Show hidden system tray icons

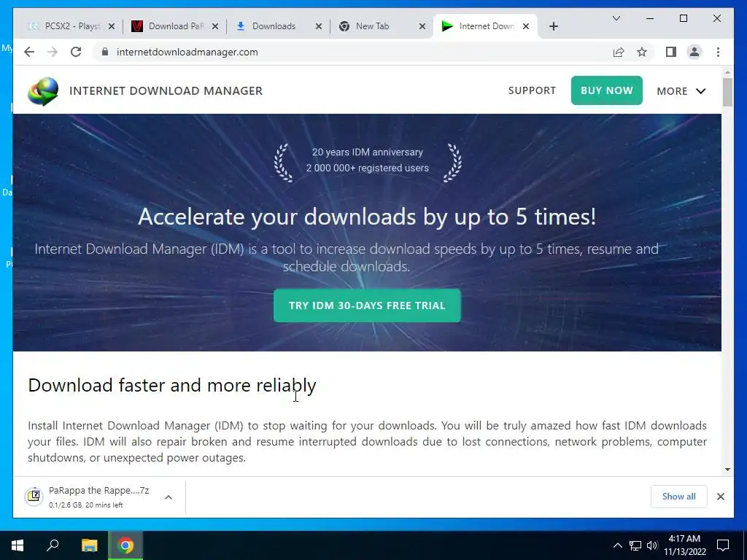pyautogui.click(x=617, y=545)
